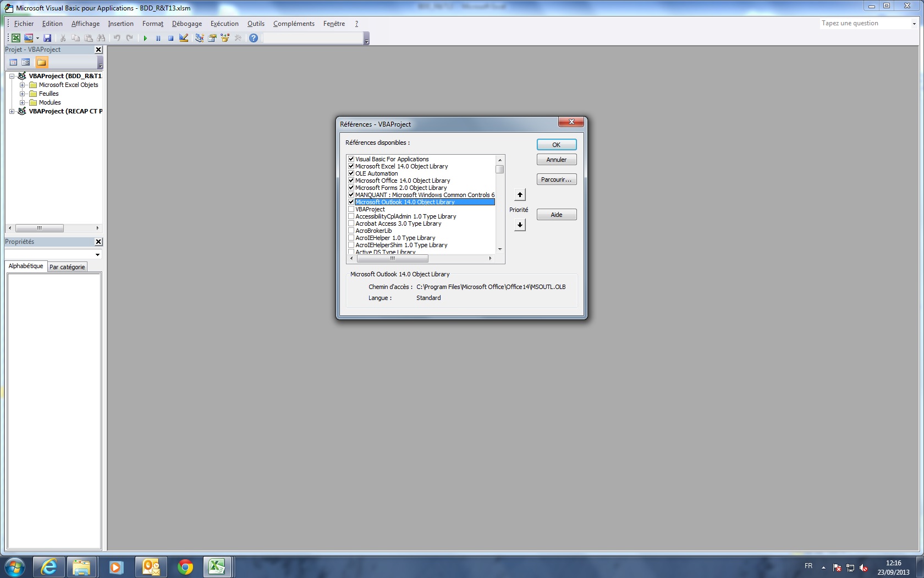Open the Edition menu
924x578 pixels.
[52, 24]
